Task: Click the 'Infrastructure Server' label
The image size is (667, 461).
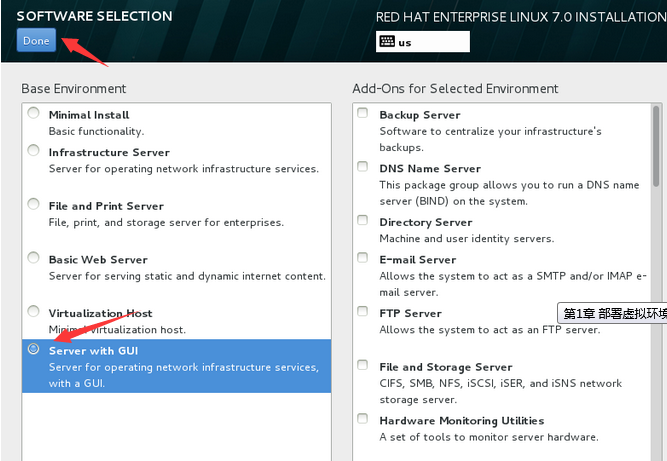Action: (x=109, y=152)
